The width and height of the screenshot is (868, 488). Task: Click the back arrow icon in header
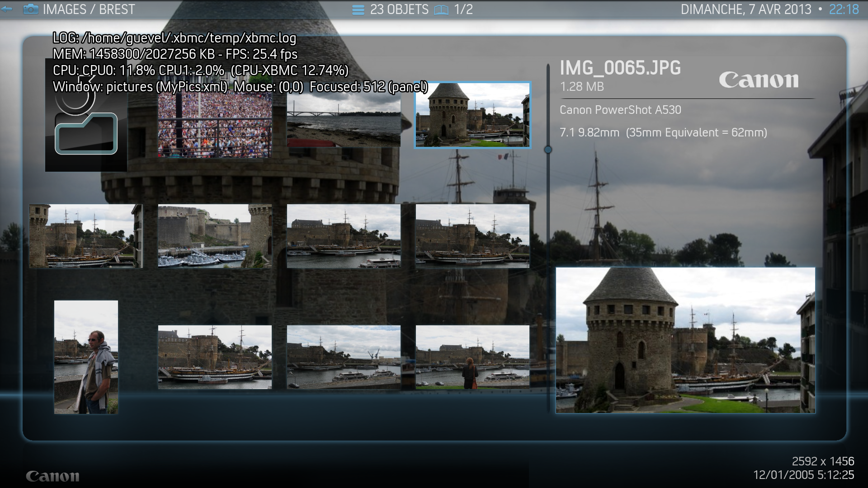point(6,9)
